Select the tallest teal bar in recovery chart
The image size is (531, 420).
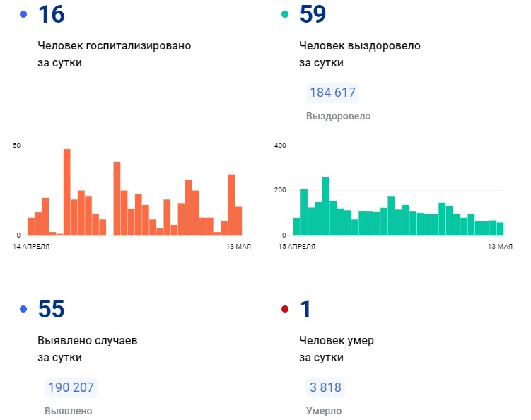pyautogui.click(x=326, y=206)
